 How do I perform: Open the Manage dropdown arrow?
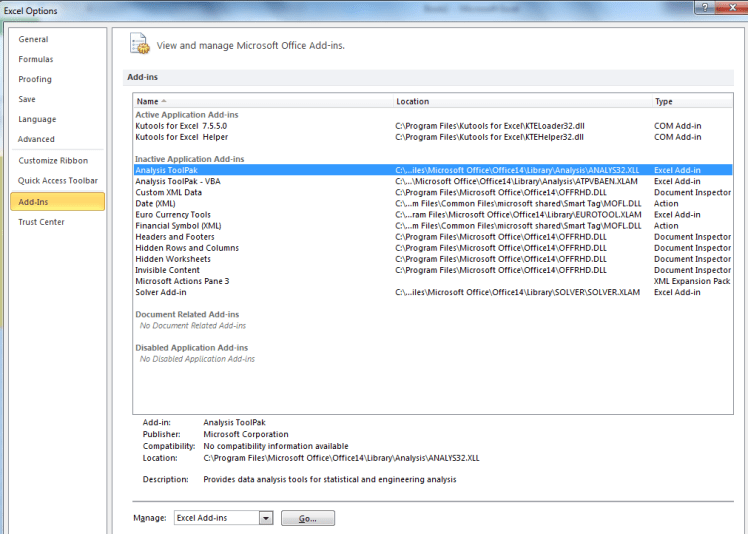pyautogui.click(x=265, y=518)
